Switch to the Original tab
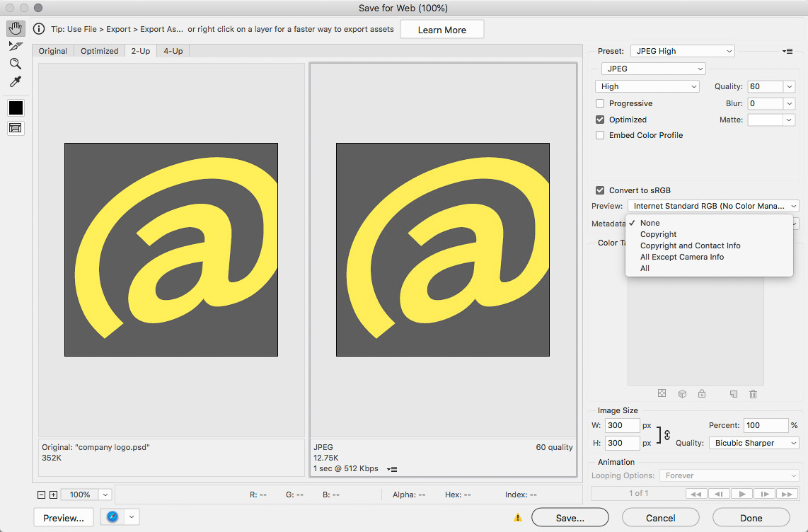 pos(52,51)
